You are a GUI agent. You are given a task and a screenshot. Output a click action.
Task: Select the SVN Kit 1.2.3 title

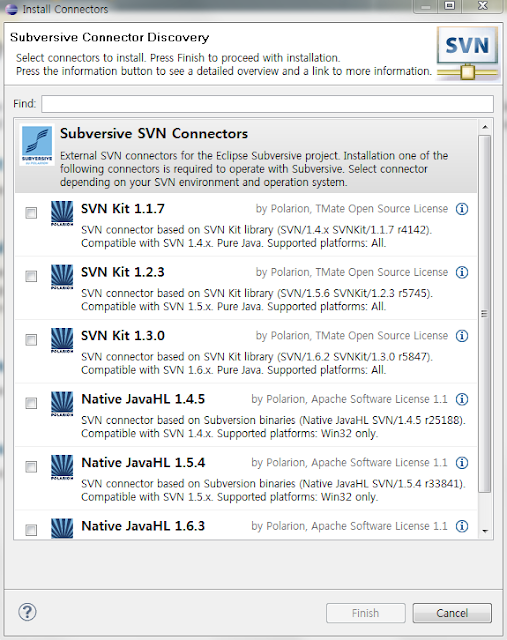click(x=122, y=272)
